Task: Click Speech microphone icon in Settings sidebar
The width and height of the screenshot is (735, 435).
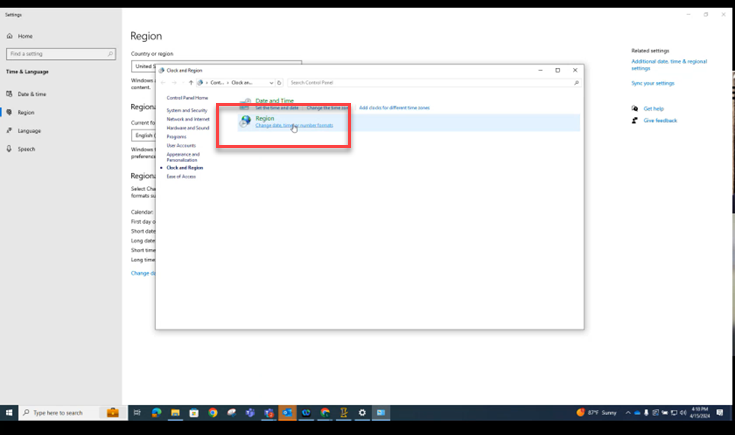Action: click(x=9, y=149)
